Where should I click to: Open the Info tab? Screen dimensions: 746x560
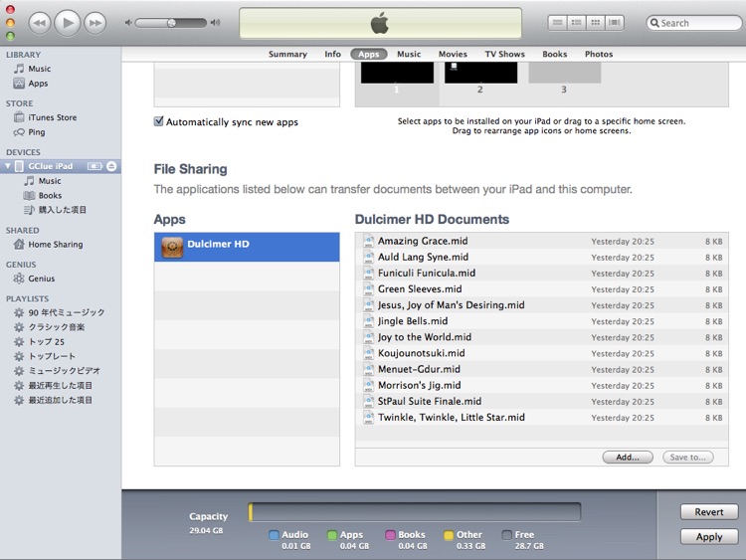(x=332, y=55)
